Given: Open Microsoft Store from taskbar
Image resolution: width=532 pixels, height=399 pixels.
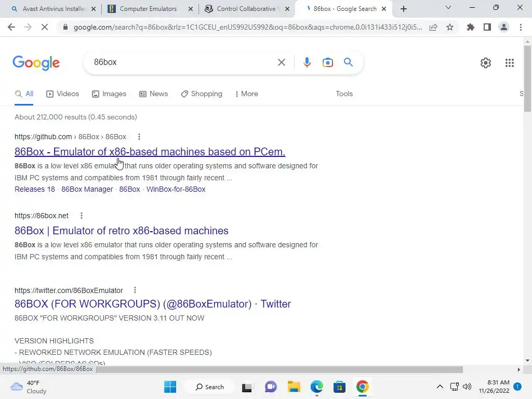Looking at the screenshot, I should click(339, 387).
